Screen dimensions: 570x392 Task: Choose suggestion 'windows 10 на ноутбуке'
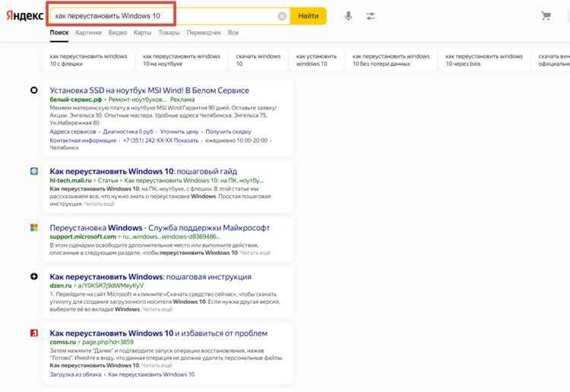coord(182,60)
